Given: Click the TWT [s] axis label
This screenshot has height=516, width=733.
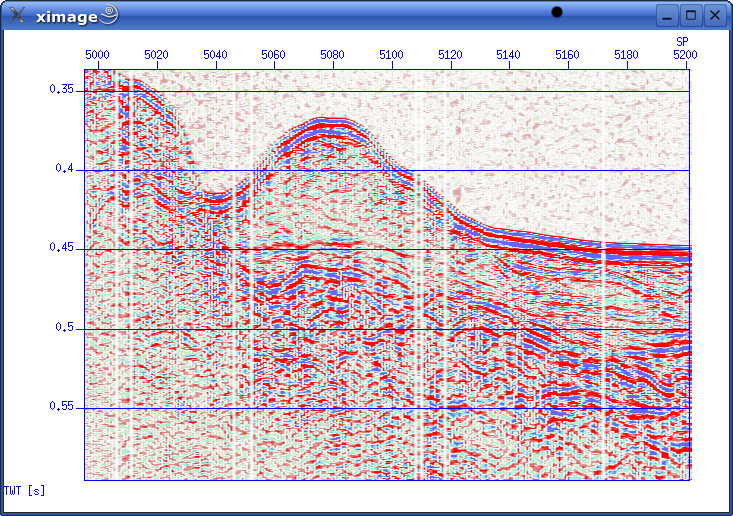Looking at the screenshot, I should click(x=24, y=490).
